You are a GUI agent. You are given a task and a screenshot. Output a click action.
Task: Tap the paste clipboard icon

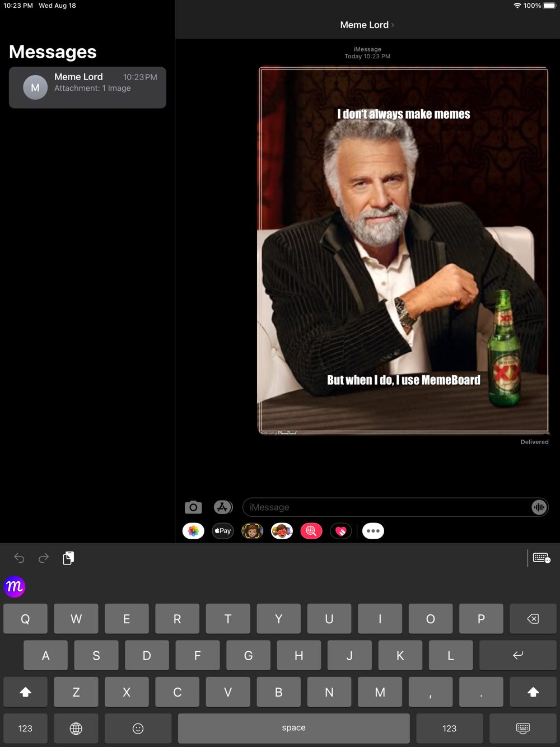click(68, 558)
